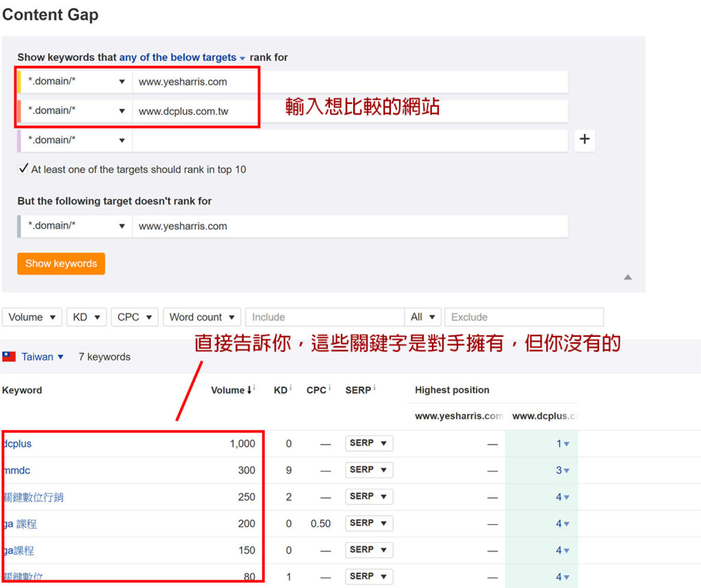Open the dcplus keyword link
This screenshot has width=701, height=588.
(x=18, y=444)
